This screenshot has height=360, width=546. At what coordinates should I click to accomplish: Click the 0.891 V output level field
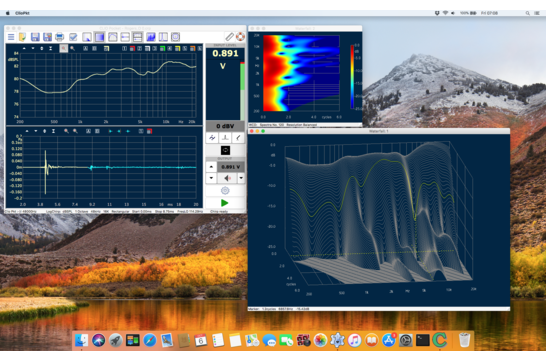(231, 167)
